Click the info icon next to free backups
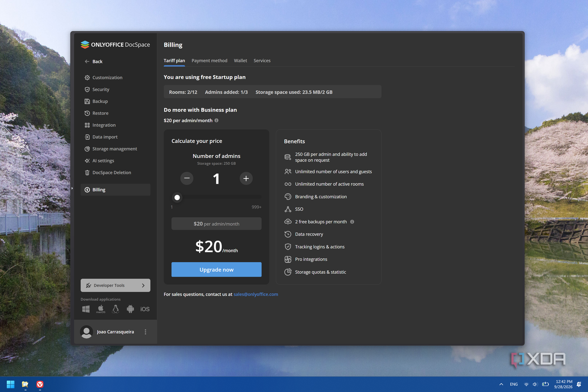Viewport: 588px width, 392px height. [352, 222]
